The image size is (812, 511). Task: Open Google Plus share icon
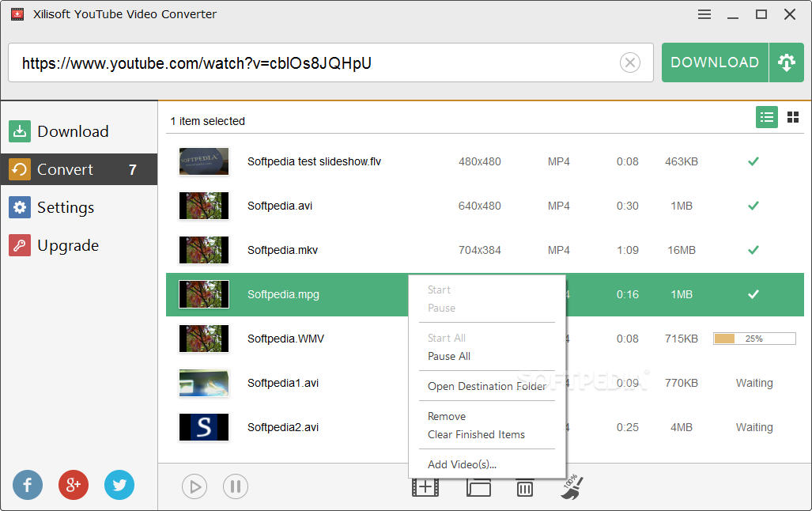pyautogui.click(x=74, y=485)
